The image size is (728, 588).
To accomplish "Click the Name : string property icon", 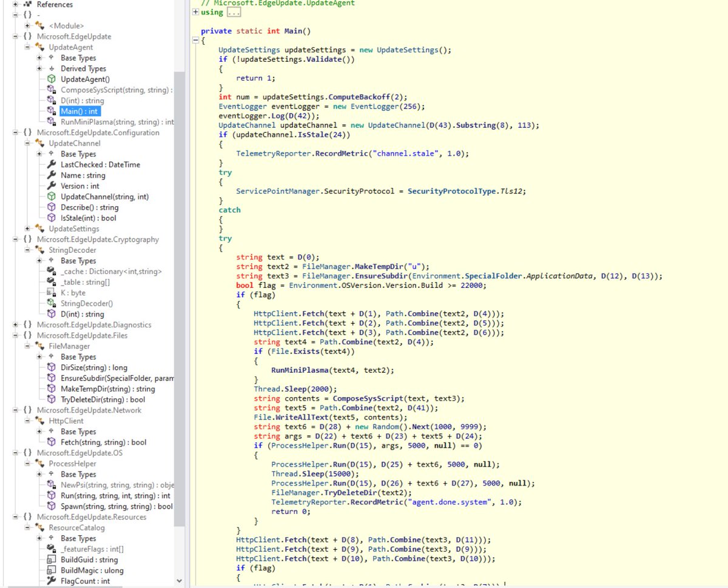I will pyautogui.click(x=52, y=175).
